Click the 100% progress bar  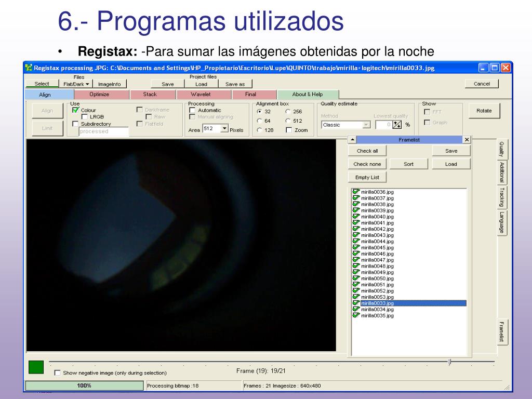coord(85,385)
